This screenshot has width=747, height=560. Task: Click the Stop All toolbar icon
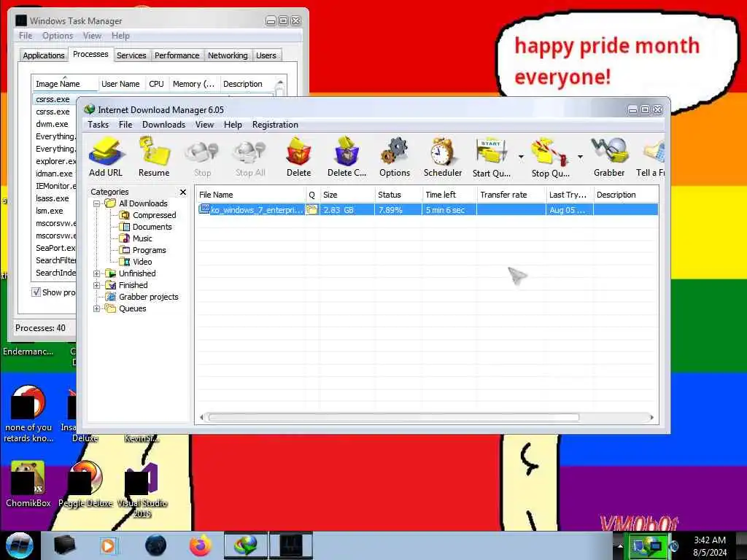pos(250,158)
